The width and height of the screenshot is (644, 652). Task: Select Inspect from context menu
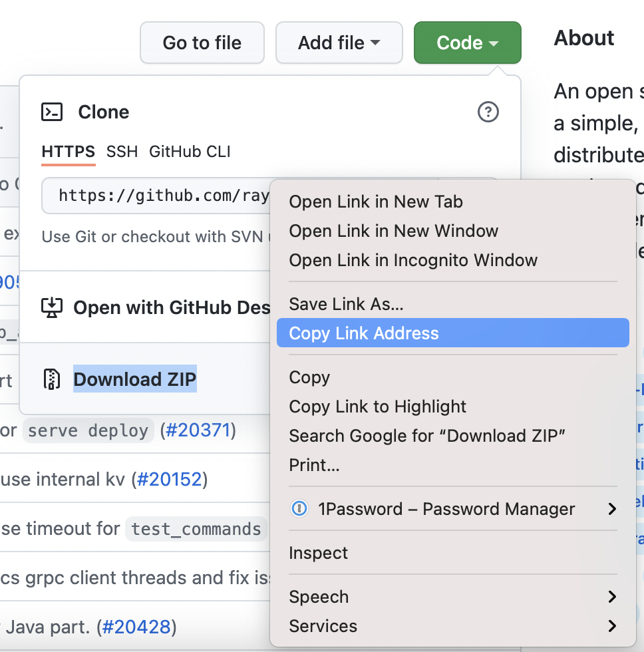pos(319,553)
